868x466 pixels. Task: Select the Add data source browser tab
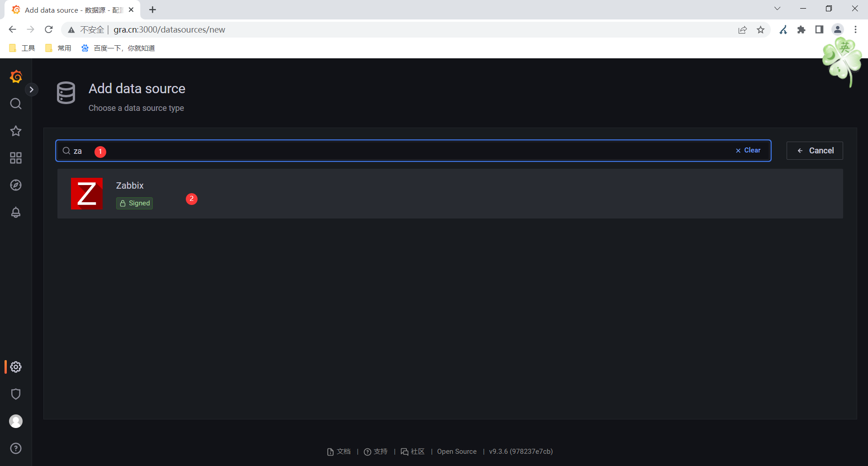(x=72, y=10)
